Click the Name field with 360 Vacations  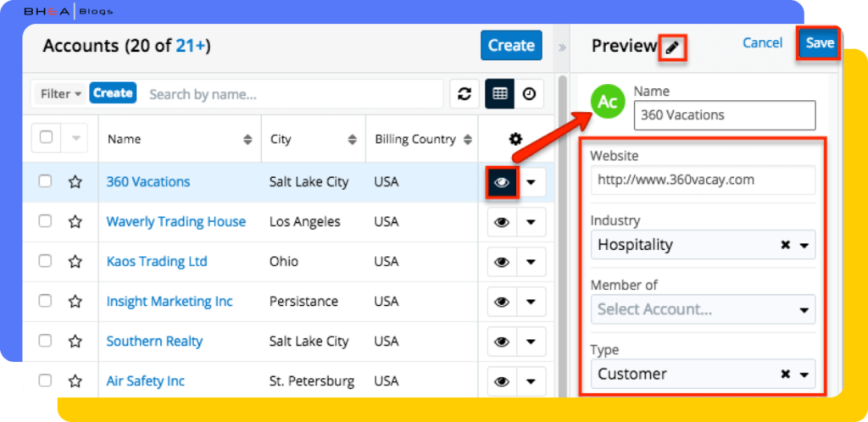click(x=725, y=115)
